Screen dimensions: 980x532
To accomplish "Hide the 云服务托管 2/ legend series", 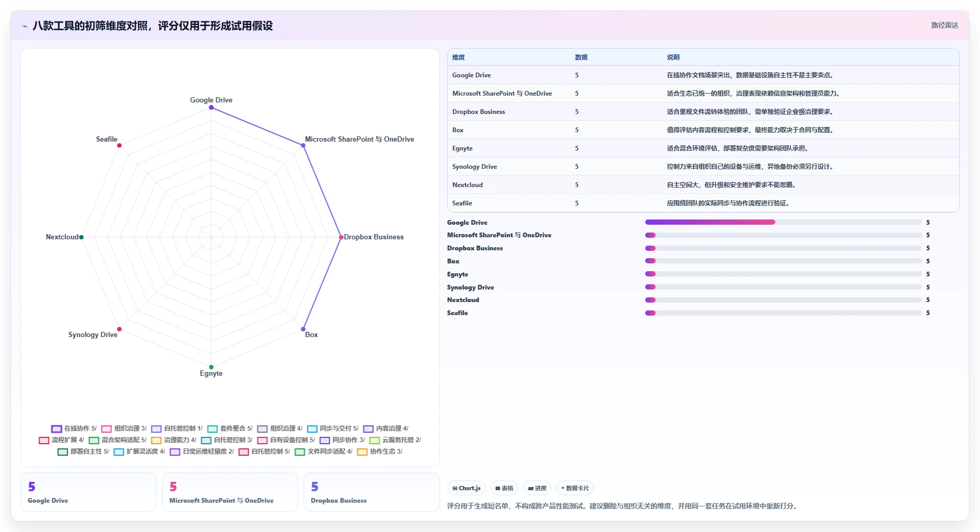I will tap(395, 440).
